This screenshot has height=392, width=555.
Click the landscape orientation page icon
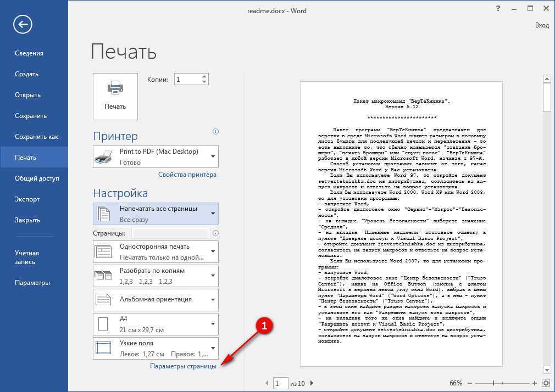point(103,300)
